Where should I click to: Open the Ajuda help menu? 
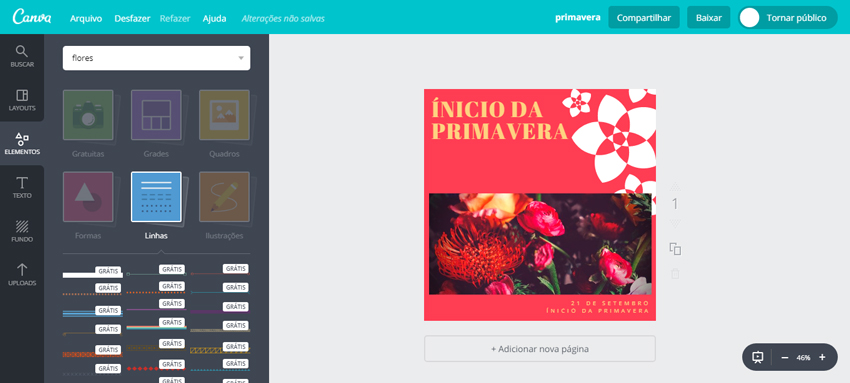[x=215, y=18]
